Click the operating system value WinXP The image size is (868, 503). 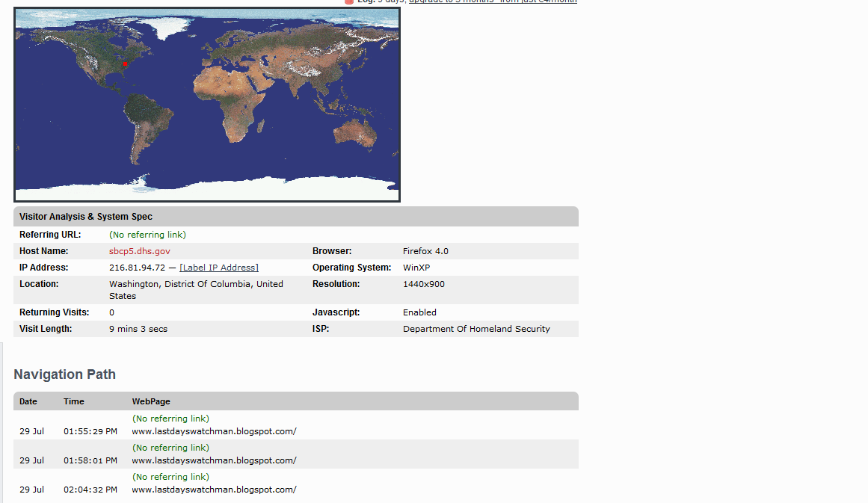point(416,268)
